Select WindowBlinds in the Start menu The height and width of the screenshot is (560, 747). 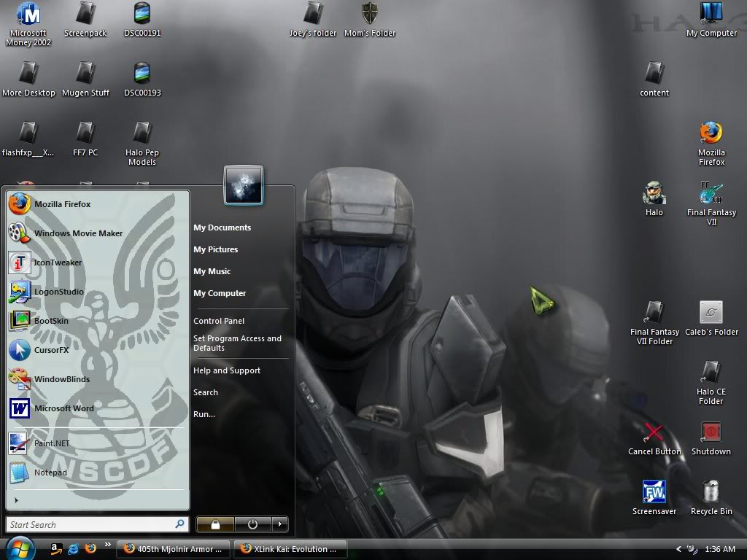[x=98, y=379]
